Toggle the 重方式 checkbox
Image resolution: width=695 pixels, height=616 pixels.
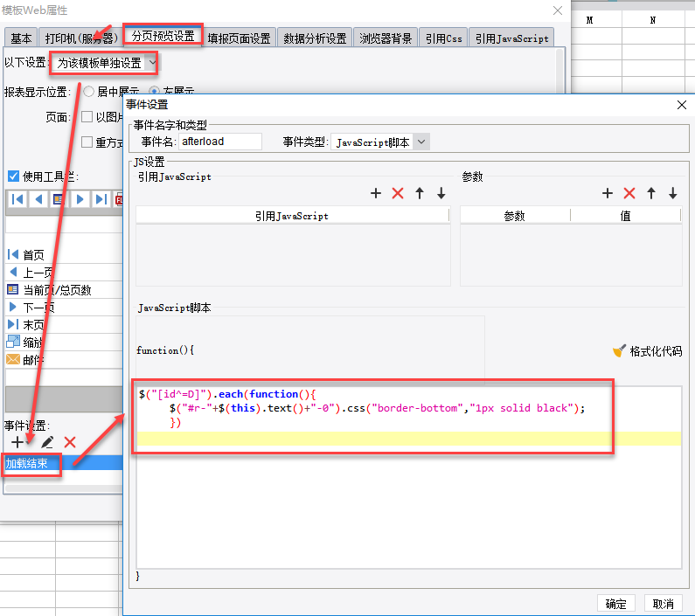(x=87, y=142)
